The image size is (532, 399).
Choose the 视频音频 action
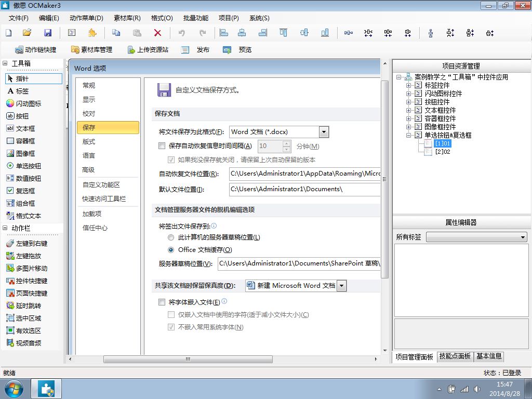(24, 343)
